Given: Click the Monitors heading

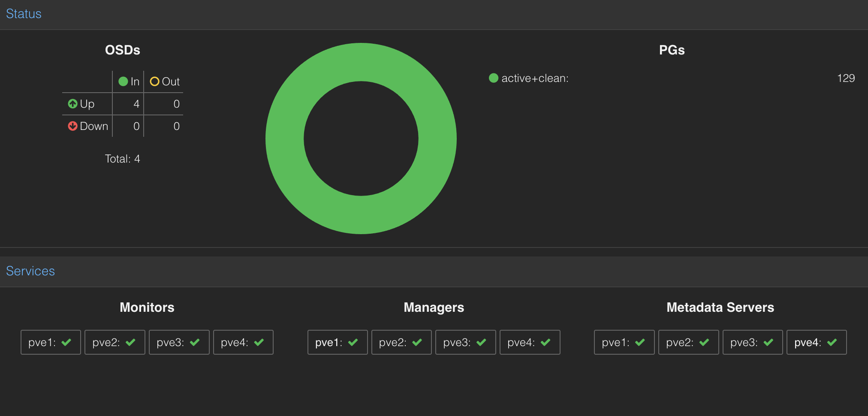Looking at the screenshot, I should click(x=147, y=307).
